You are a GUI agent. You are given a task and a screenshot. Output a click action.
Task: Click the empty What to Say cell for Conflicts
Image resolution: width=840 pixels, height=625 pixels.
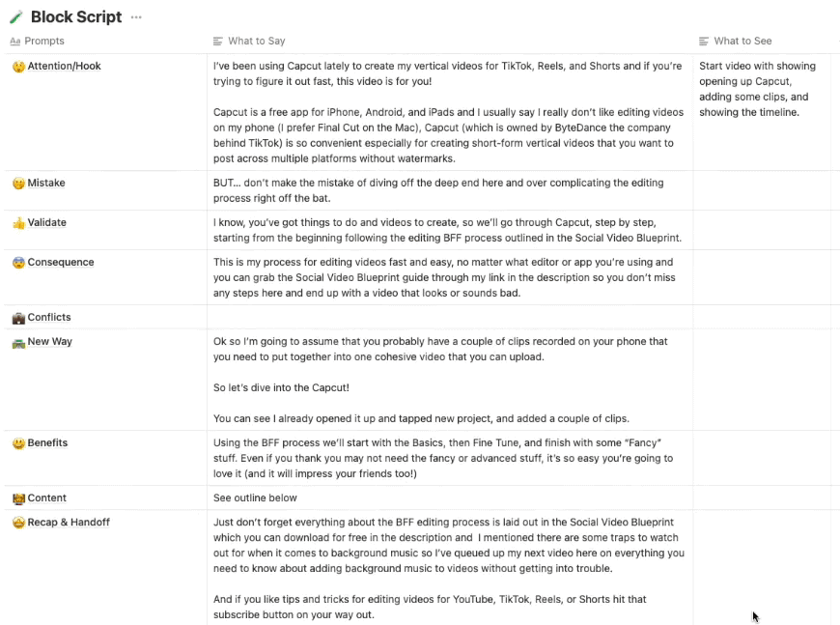[450, 317]
